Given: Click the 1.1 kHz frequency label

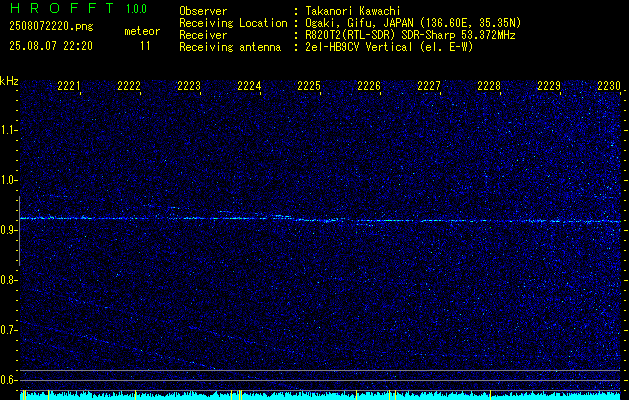Looking at the screenshot, I should point(8,130).
